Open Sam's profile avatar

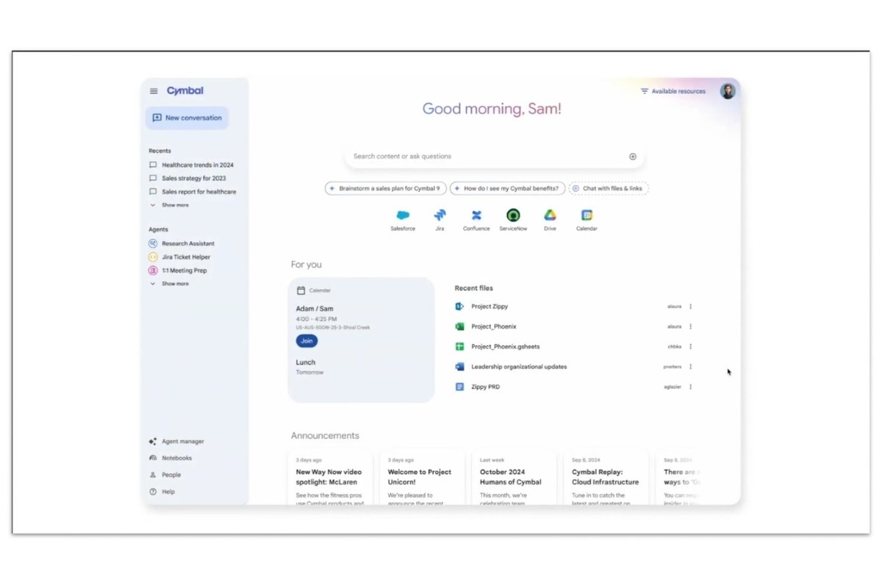727,90
